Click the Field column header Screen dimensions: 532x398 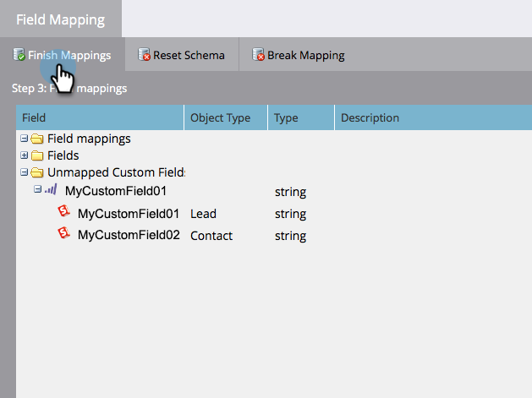(x=35, y=117)
